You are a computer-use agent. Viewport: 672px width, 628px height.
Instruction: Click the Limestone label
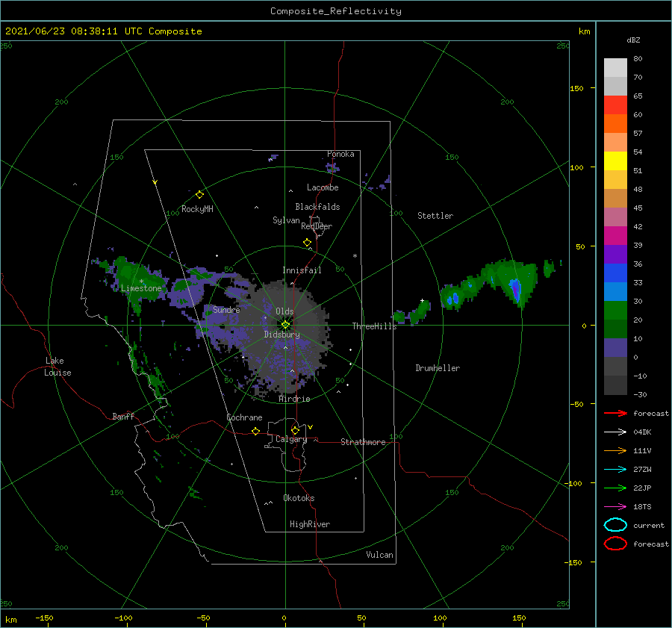coord(141,288)
